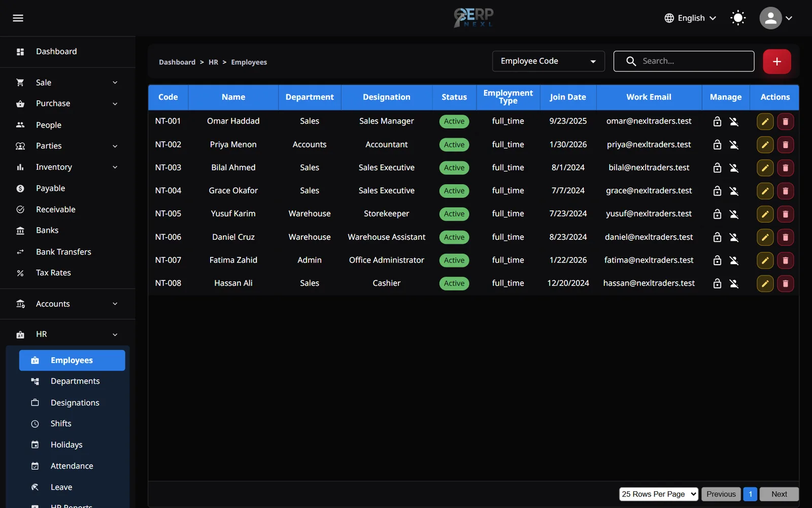Click user-off icon for Grace Okafor
This screenshot has width=812, height=508.
click(734, 191)
